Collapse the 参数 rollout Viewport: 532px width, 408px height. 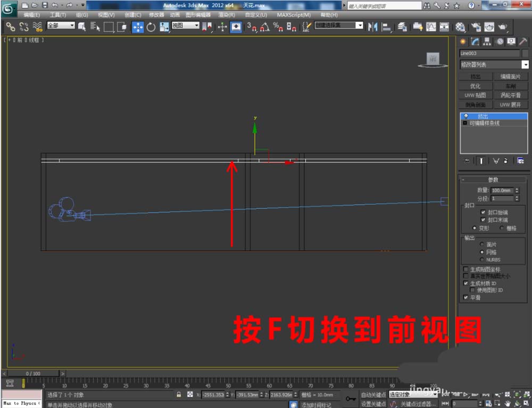494,179
